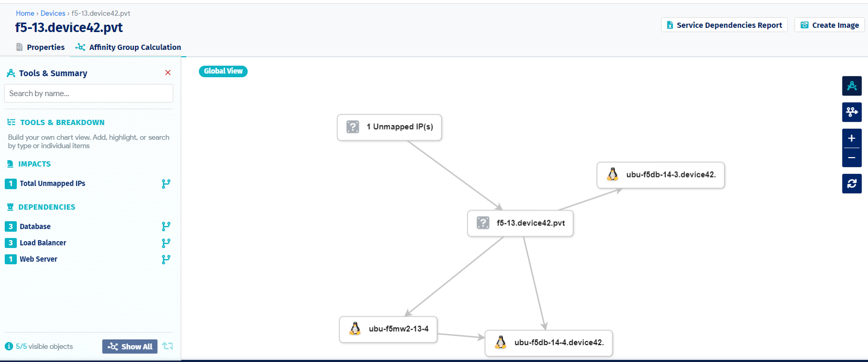Zoom in with the plus button
This screenshot has height=362, width=868.
(x=852, y=138)
